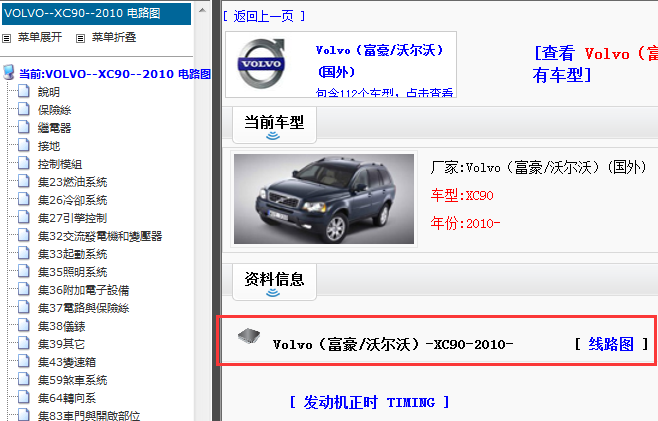Click the chevron under 当前车型 tab
This screenshot has width=658, height=421.
click(273, 136)
